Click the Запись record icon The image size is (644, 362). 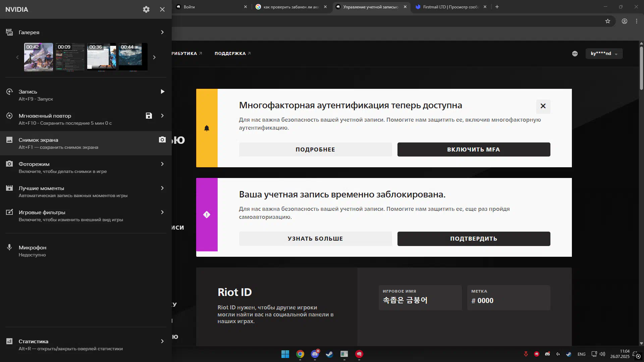9,92
